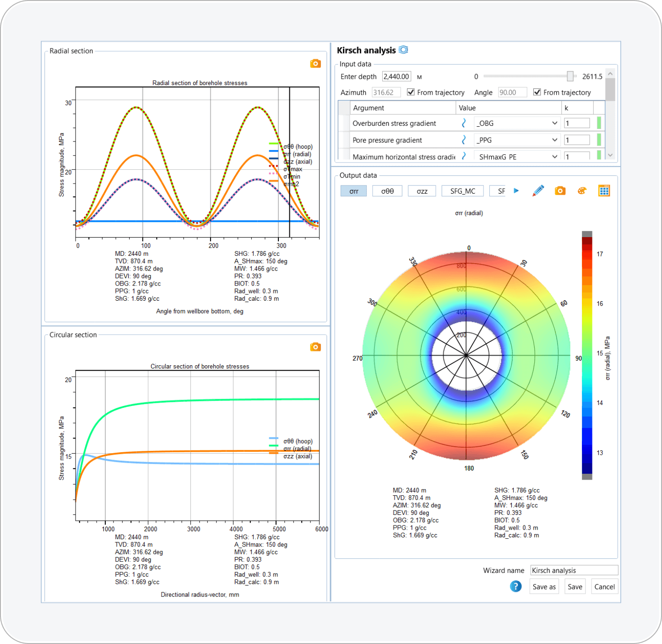The image size is (662, 644).
Task: Open the color palette settings for the plot
Action: pyautogui.click(x=581, y=191)
